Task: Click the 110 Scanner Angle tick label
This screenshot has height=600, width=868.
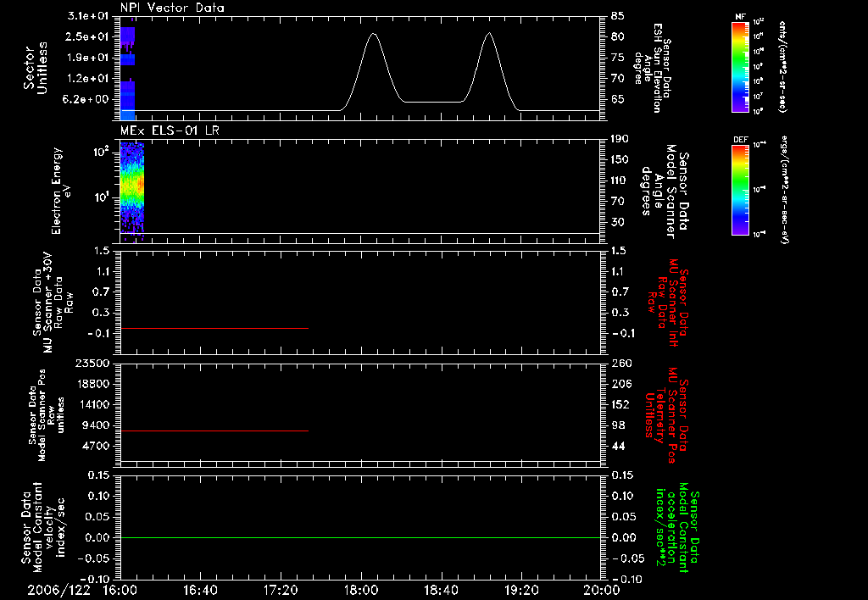Action: pos(620,181)
